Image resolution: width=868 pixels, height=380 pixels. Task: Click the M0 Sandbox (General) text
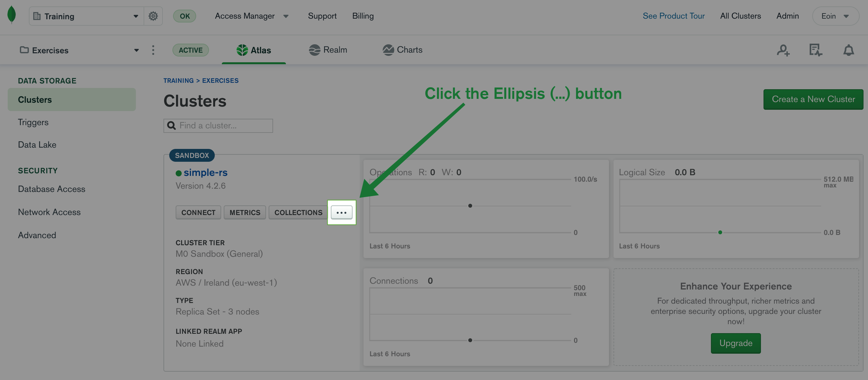219,254
